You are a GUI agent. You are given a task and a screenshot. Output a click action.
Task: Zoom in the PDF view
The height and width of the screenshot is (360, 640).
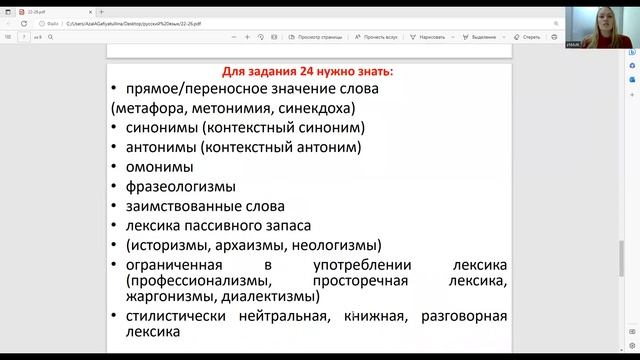(247, 37)
